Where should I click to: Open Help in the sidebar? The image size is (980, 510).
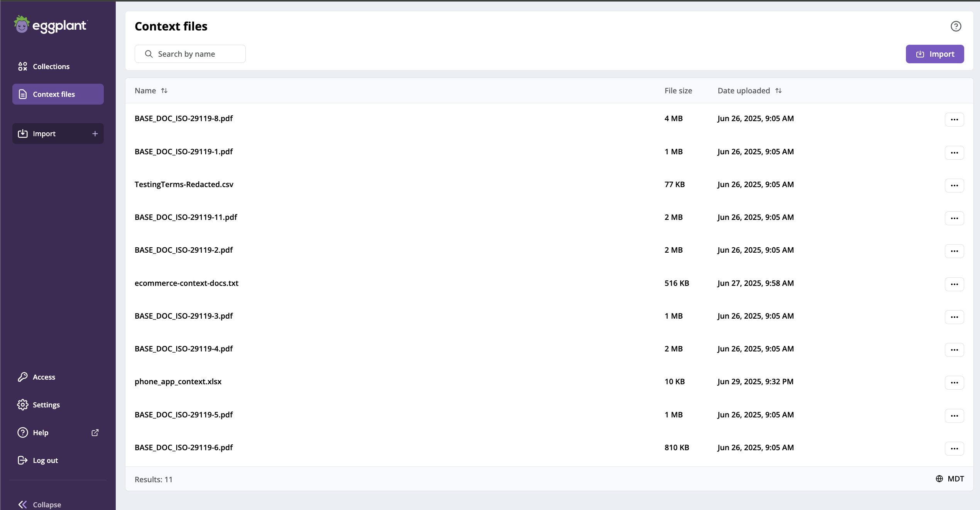[58, 432]
